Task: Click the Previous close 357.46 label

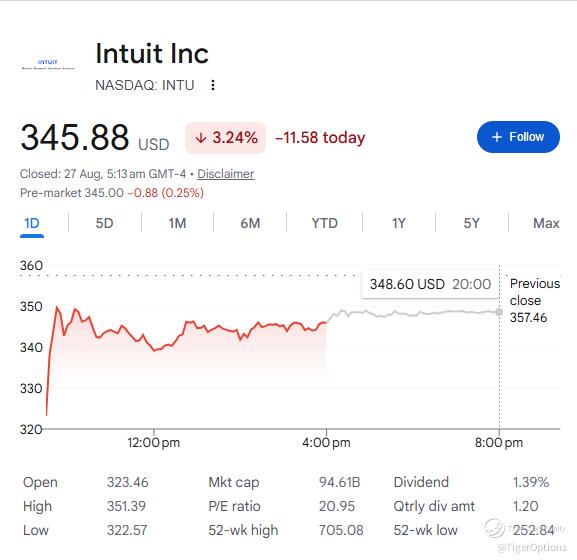Action: pos(535,300)
